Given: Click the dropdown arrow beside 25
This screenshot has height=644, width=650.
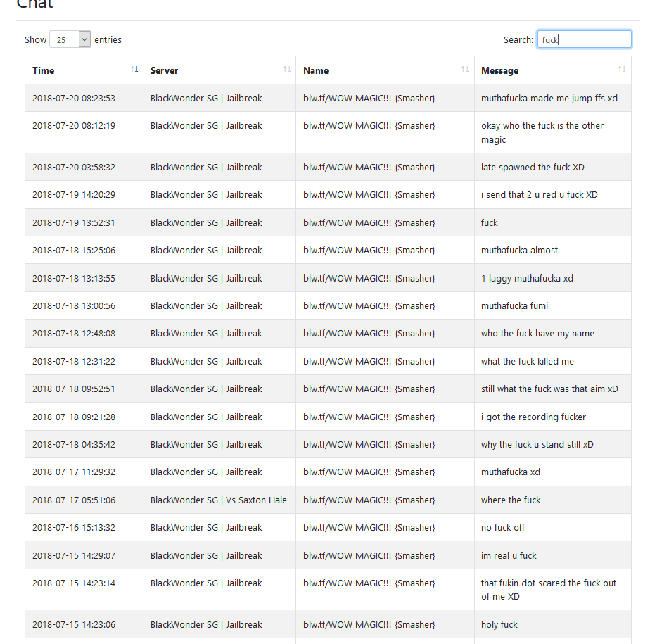Looking at the screenshot, I should click(84, 39).
